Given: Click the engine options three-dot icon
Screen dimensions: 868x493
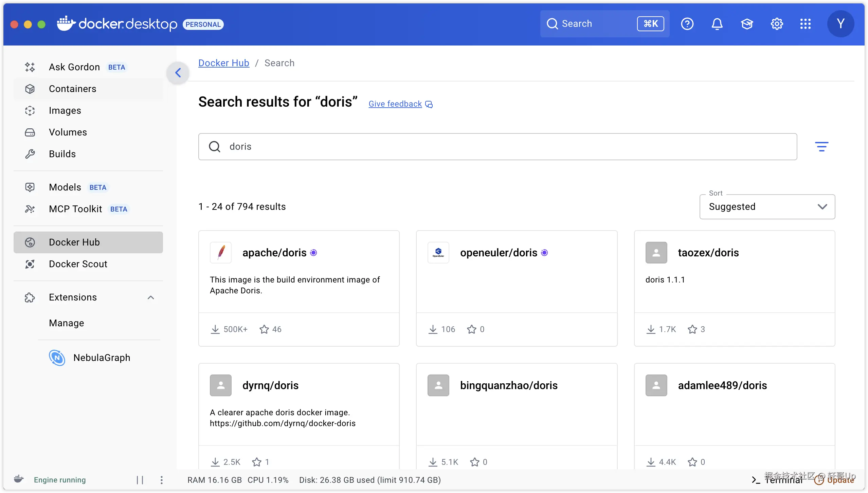Looking at the screenshot, I should 161,480.
